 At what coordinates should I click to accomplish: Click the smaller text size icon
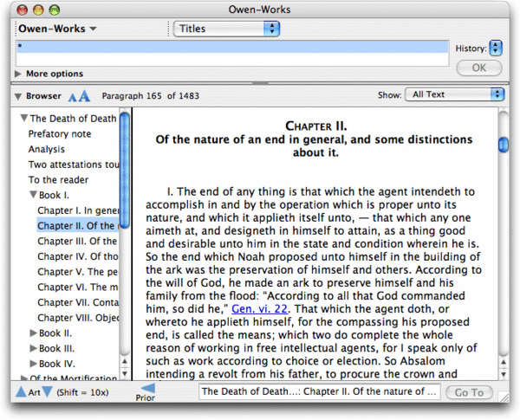click(x=73, y=95)
